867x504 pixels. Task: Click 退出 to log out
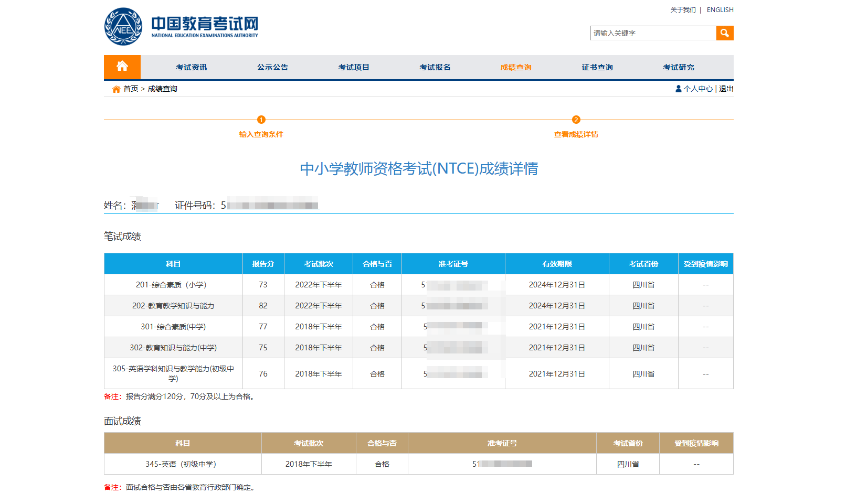[x=726, y=89]
